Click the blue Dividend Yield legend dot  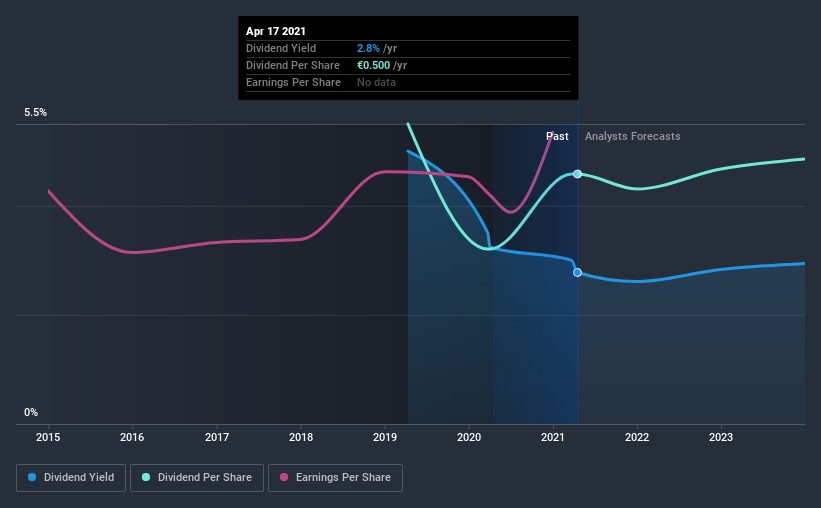coord(32,477)
